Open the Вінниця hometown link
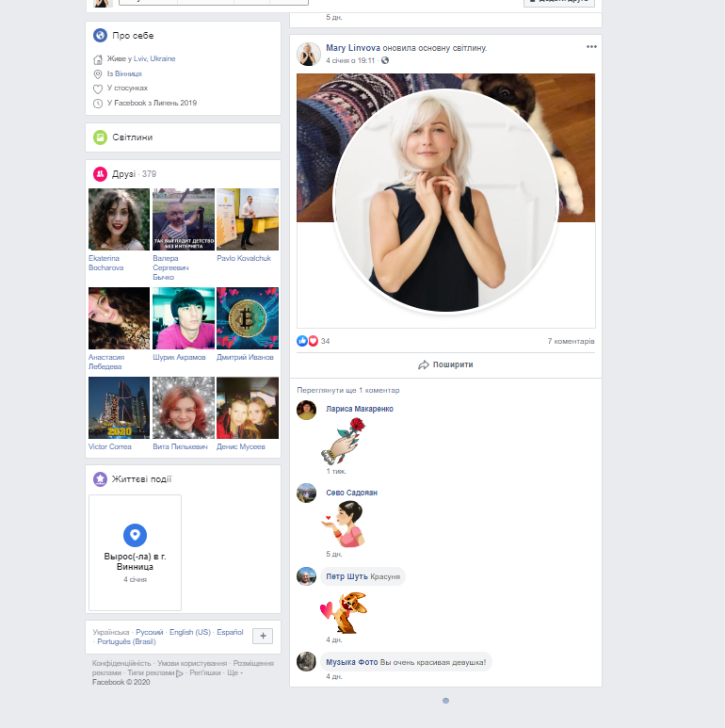This screenshot has height=728, width=725. tap(128, 73)
